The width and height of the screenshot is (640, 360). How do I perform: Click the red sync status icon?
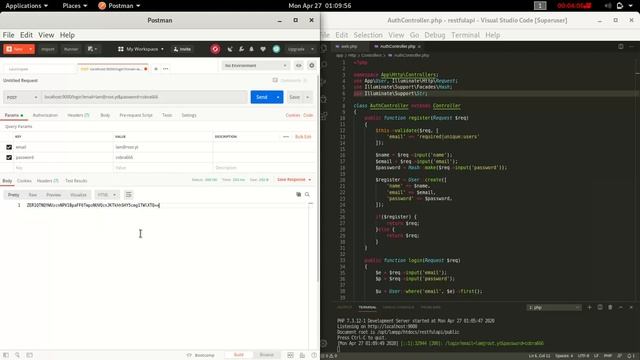pos(215,49)
